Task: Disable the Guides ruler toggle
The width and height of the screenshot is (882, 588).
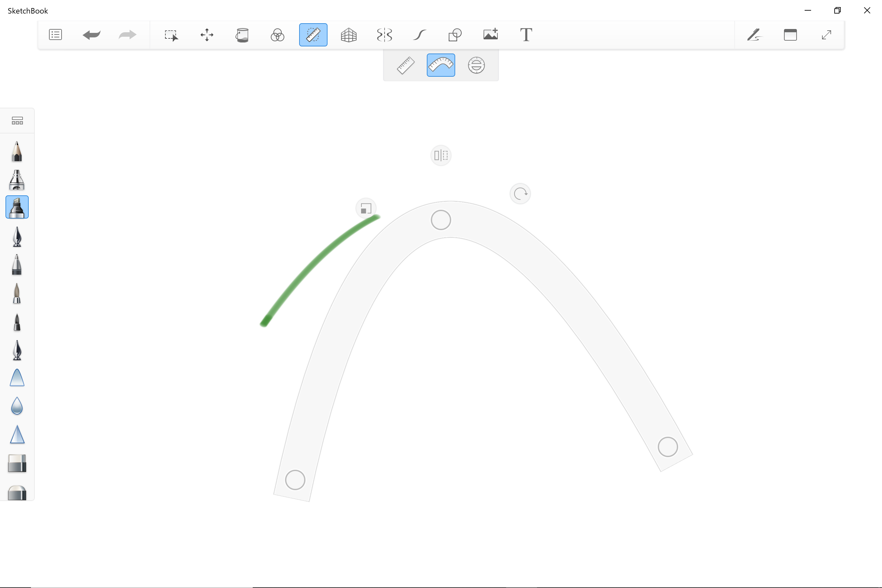Action: click(313, 35)
